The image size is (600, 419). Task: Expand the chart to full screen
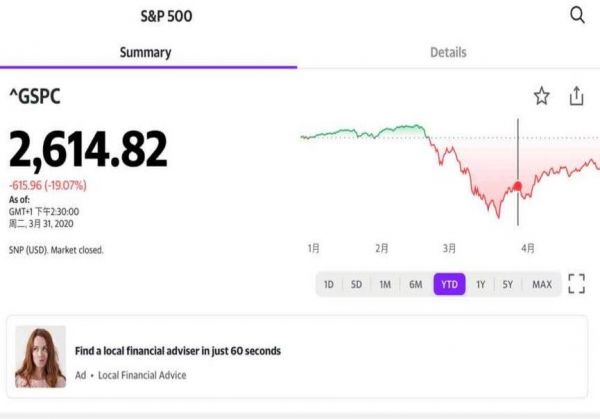(x=576, y=284)
